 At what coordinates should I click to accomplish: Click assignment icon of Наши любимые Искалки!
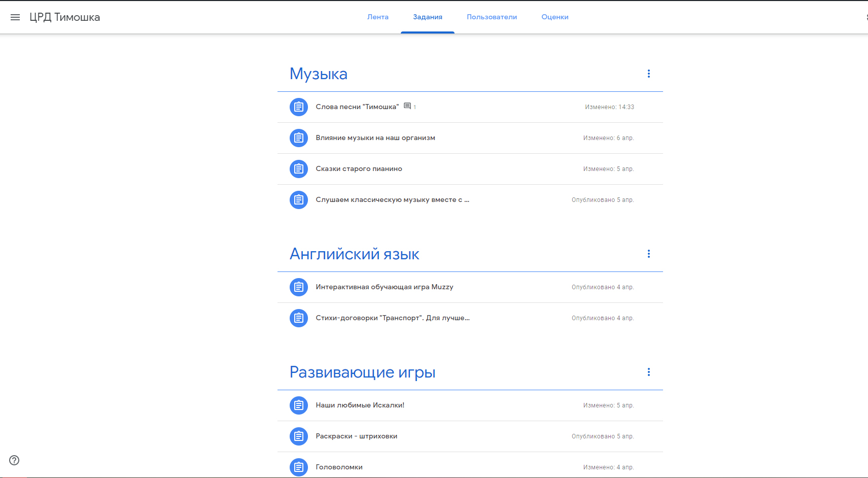(x=299, y=405)
